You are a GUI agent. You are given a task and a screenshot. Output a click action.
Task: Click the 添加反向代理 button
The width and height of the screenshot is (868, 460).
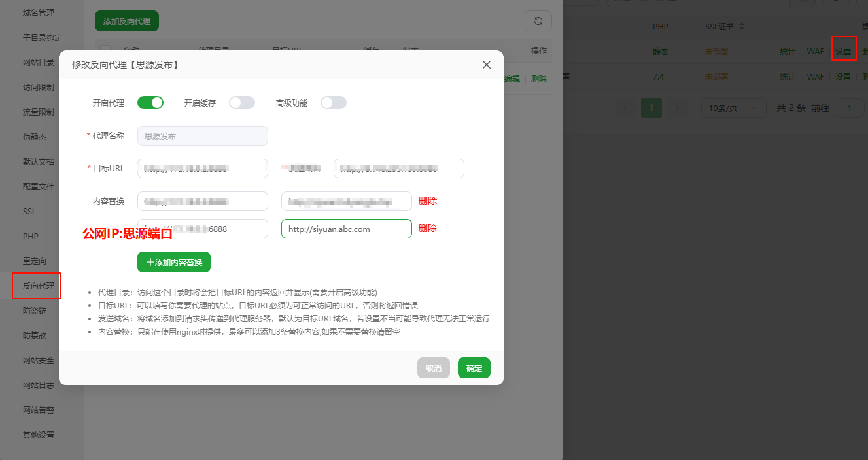pyautogui.click(x=127, y=21)
